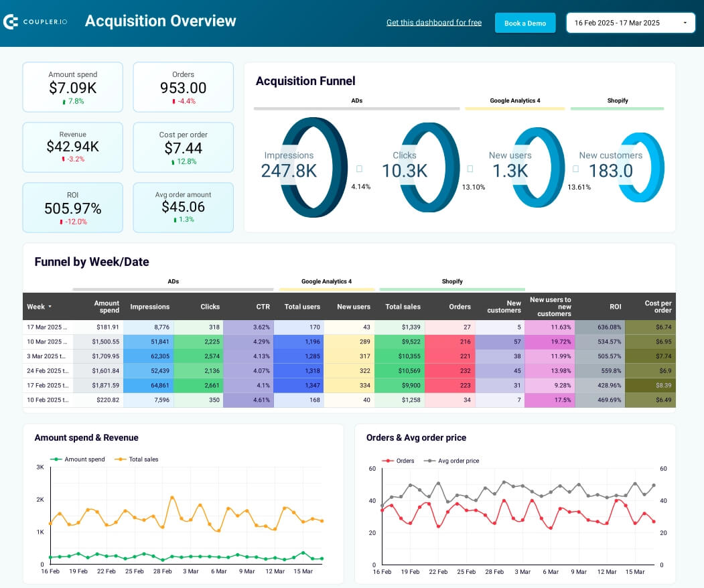Click the red down arrow under ROI

coord(61,222)
